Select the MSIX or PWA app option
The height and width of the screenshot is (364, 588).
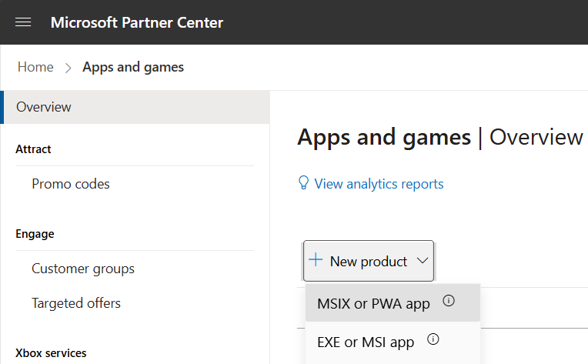point(373,303)
